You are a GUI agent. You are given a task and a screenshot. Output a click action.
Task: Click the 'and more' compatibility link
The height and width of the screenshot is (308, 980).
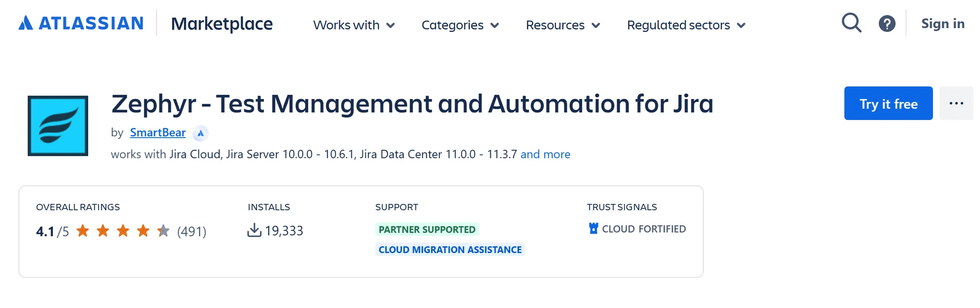[x=545, y=154]
